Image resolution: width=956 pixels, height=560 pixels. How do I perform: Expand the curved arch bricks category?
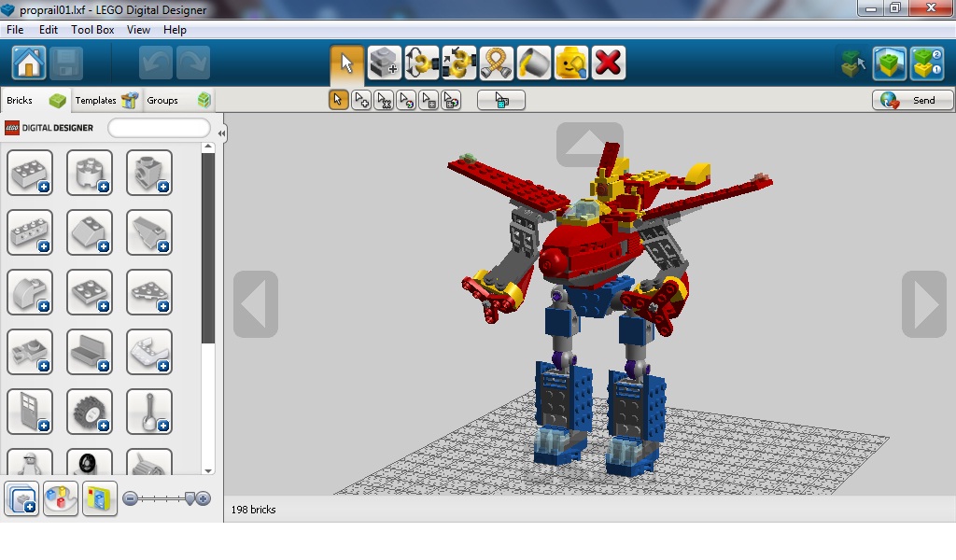[x=30, y=292]
